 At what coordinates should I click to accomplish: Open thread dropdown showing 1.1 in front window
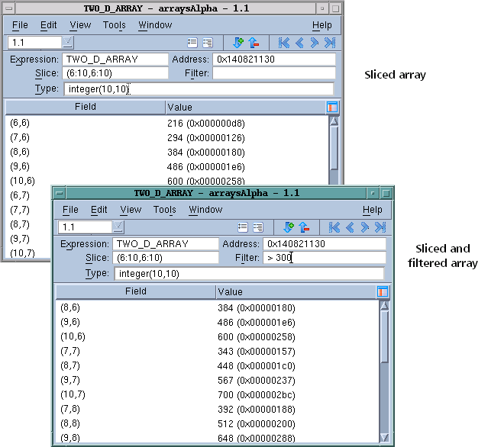118,227
